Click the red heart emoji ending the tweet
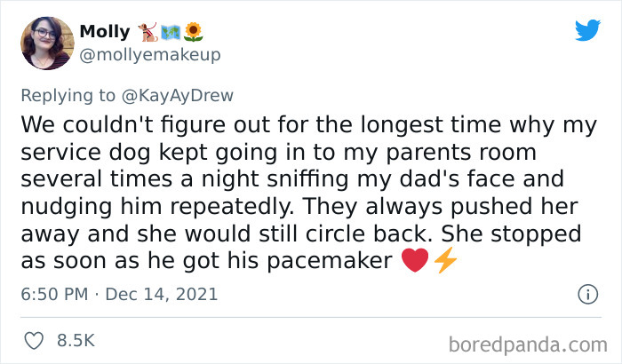 (416, 261)
